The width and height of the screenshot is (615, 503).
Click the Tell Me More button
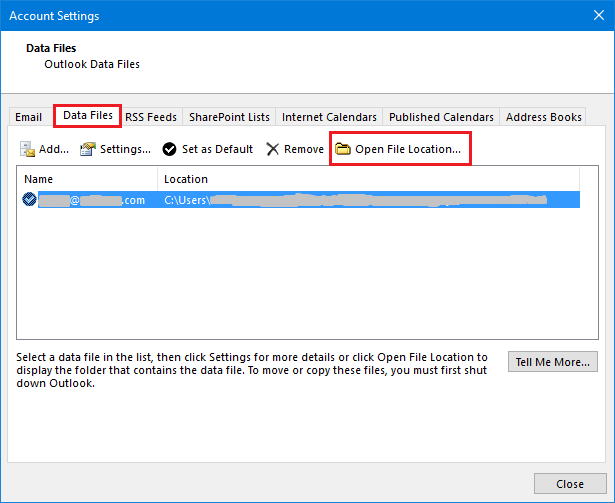[553, 362]
